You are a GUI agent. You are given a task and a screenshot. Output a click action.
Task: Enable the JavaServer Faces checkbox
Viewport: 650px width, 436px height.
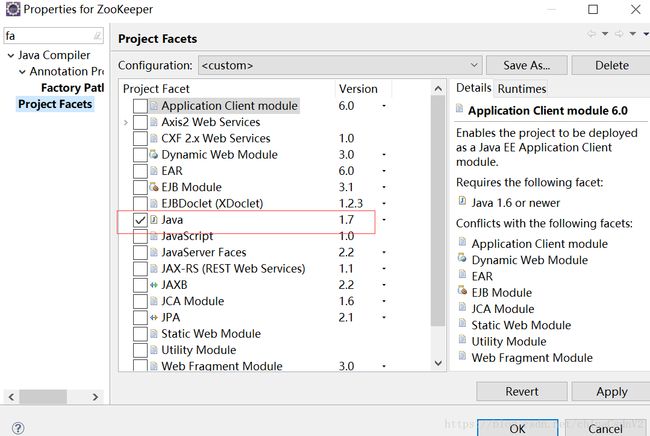point(140,252)
